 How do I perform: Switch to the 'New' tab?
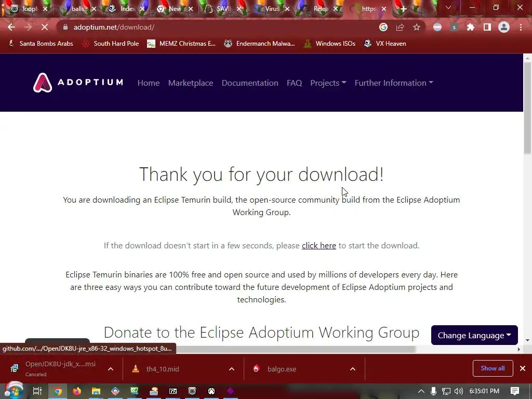(x=175, y=9)
